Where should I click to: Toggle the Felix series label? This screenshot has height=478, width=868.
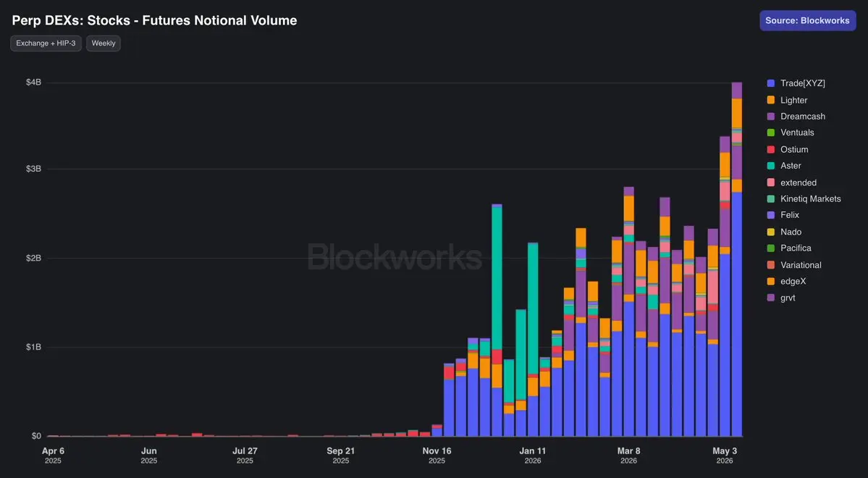coord(790,215)
